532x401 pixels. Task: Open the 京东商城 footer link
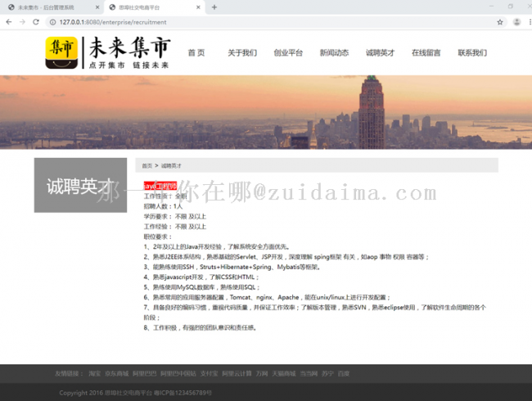pyautogui.click(x=117, y=373)
